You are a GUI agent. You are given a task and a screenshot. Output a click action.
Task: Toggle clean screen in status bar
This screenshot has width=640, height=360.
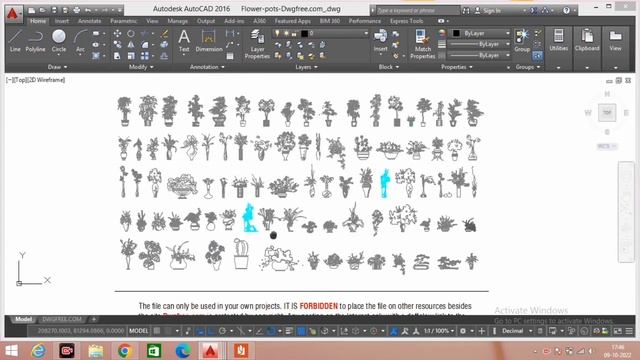coord(618,331)
